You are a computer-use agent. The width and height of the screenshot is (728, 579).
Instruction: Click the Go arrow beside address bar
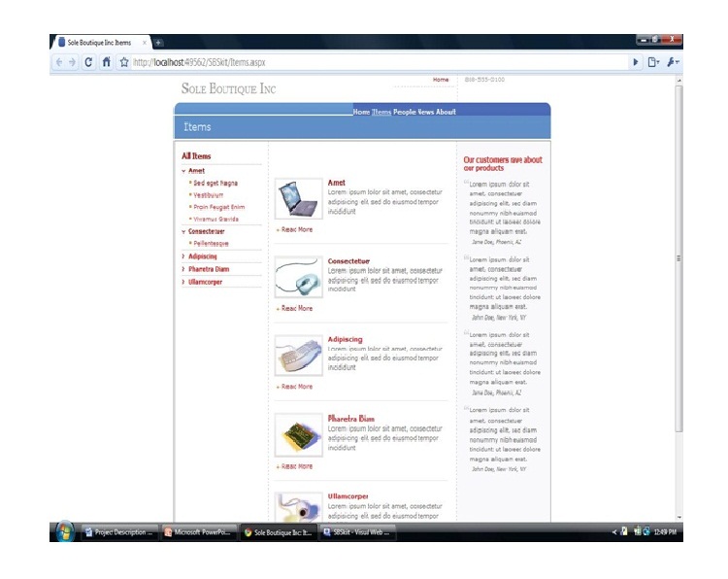pos(636,62)
